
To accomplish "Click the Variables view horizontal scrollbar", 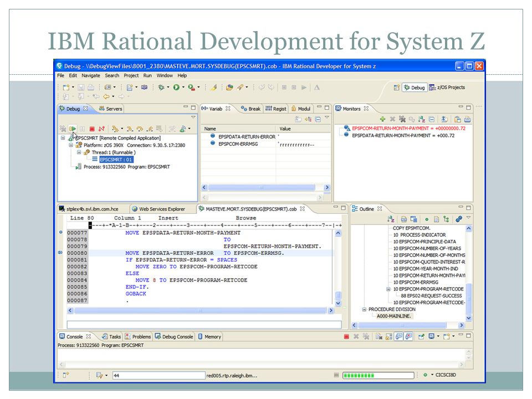I will pos(265,187).
